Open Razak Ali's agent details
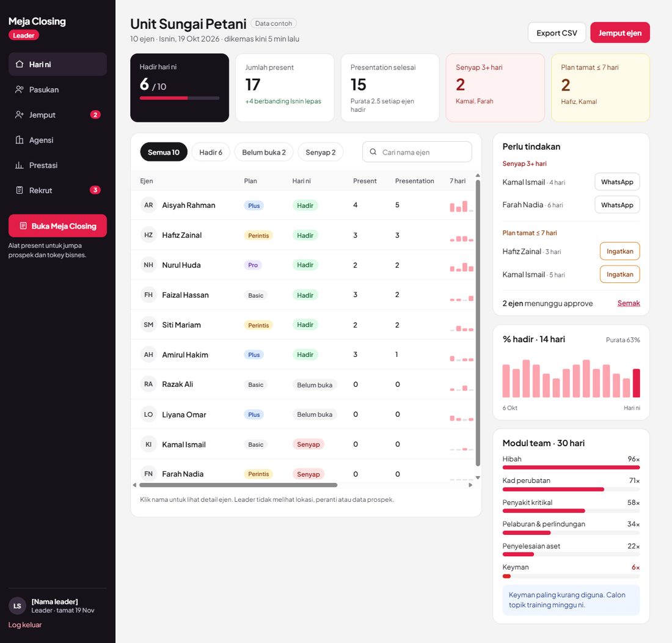Screen dimensions: 672x643 coord(177,384)
